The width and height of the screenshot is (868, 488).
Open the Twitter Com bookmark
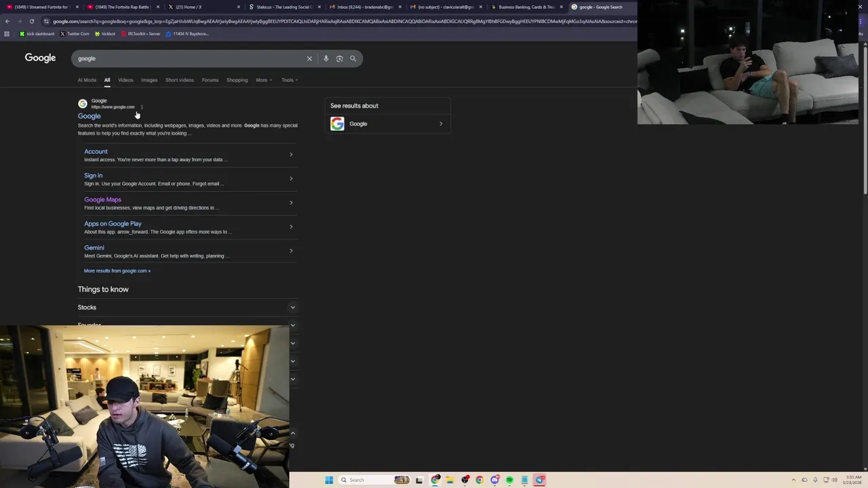click(75, 34)
